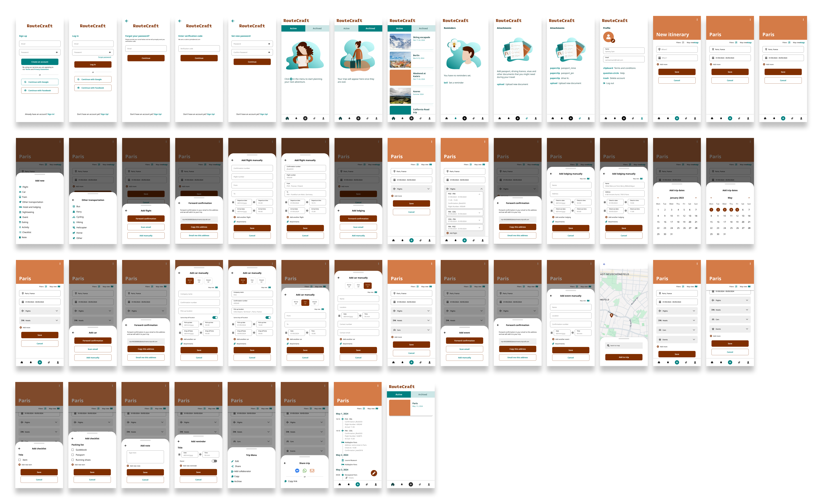This screenshot has height=504, width=823.
Task: Tap the Messenger icon in Share trip
Action: click(x=297, y=471)
